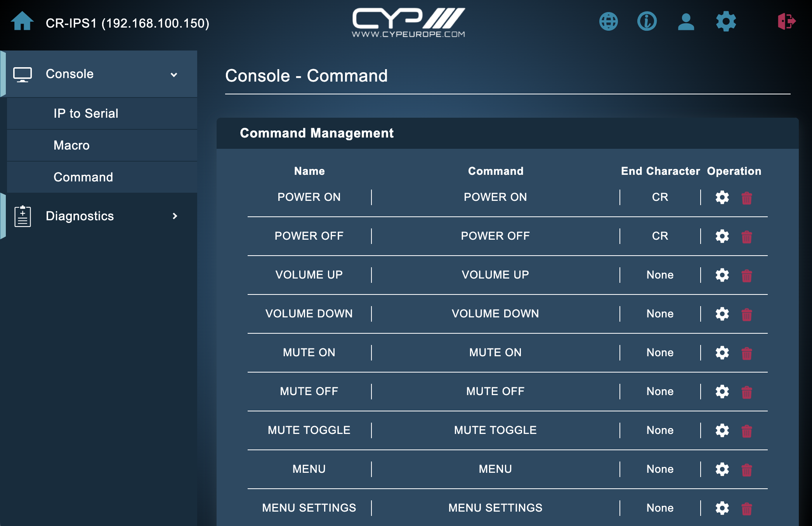Viewport: 812px width, 526px height.
Task: Delete the POWER OFF command with trash icon
Action: coord(746,237)
